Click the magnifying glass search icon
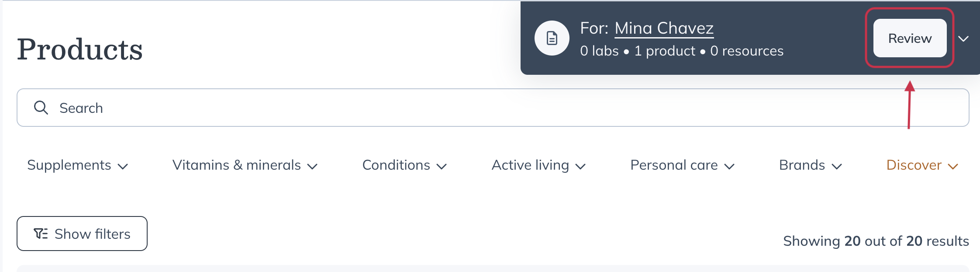Viewport: 980px width, 272px height. click(x=41, y=108)
